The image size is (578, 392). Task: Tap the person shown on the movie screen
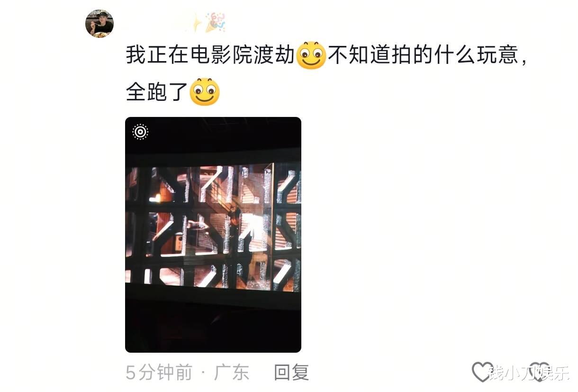[x=235, y=232]
